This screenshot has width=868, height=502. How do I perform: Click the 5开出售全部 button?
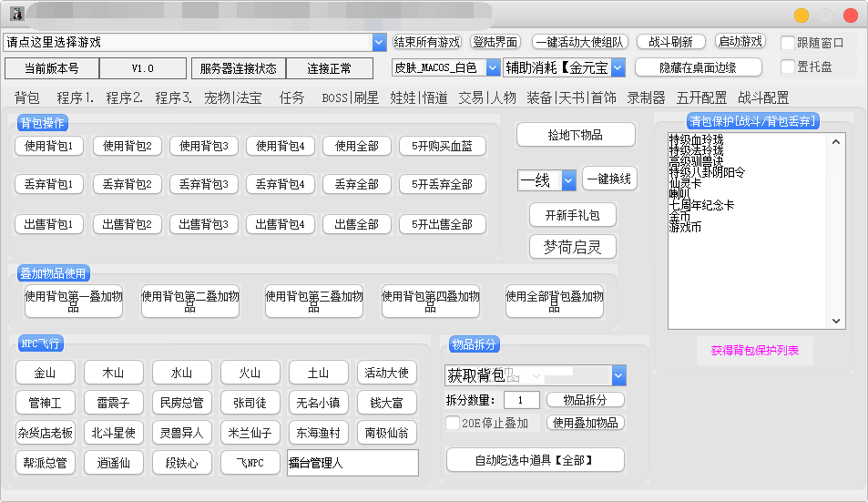442,224
